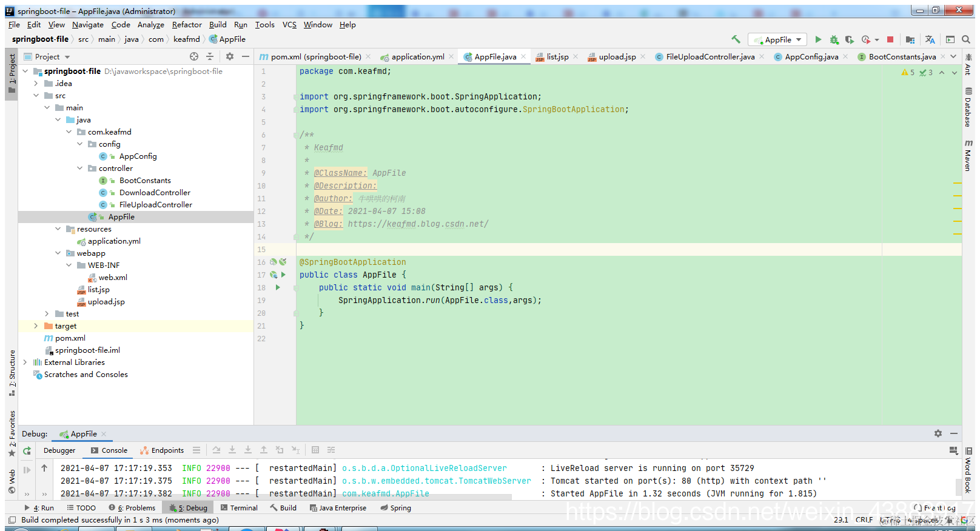This screenshot has width=980, height=531.
Task: Collapse the springboot-file root node
Action: (25, 71)
